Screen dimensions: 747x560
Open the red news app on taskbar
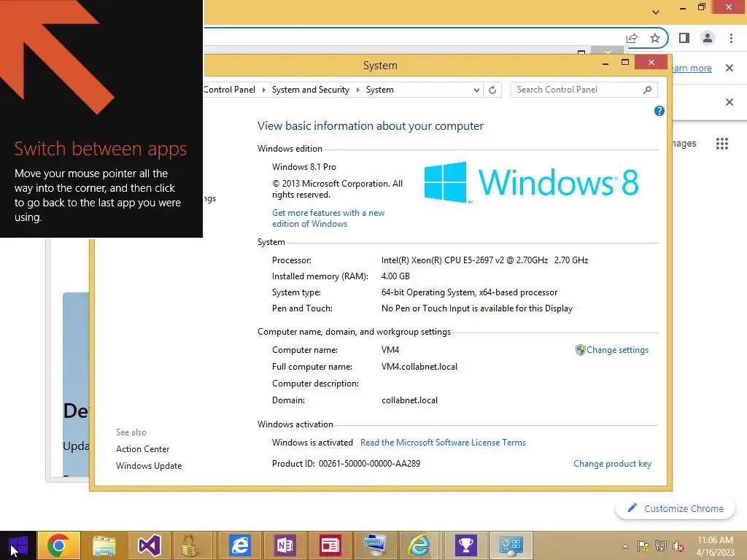tap(330, 545)
